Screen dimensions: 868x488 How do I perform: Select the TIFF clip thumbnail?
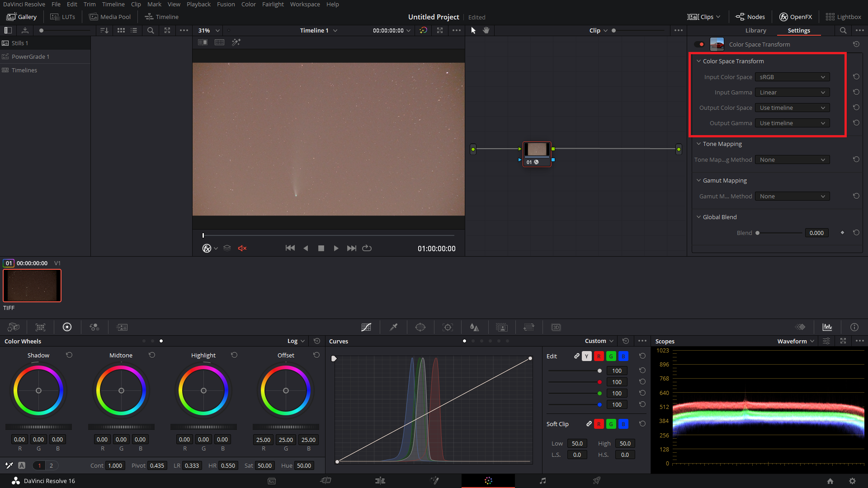point(32,286)
